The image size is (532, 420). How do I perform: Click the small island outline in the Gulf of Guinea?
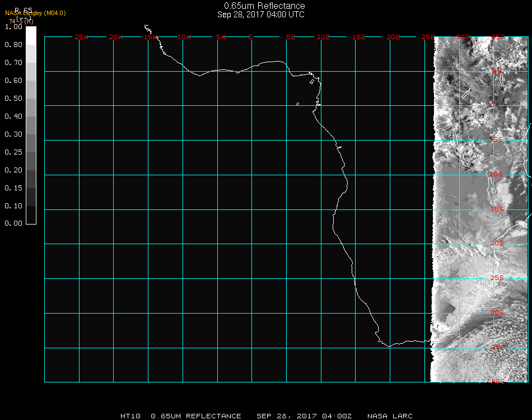(x=297, y=104)
